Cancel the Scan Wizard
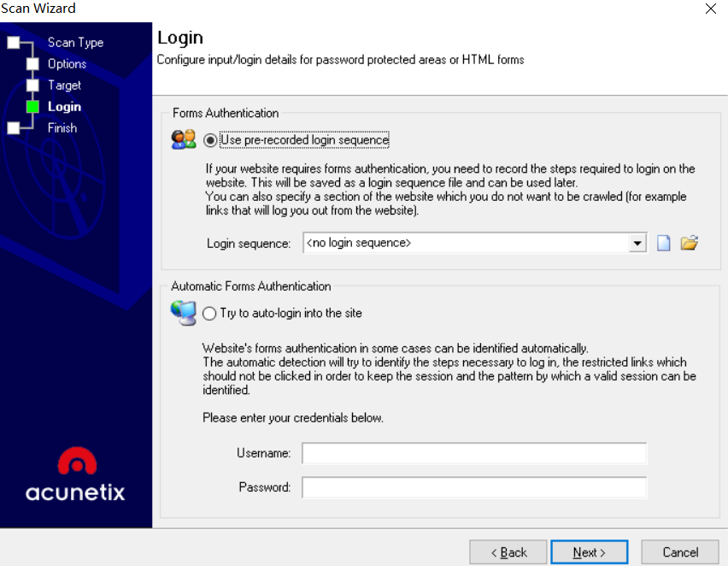The image size is (728, 566). 680,552
